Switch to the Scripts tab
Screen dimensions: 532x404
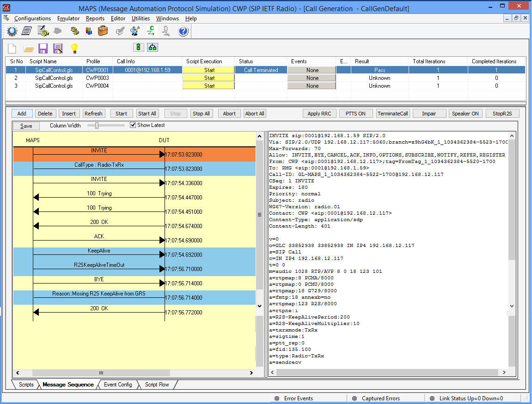click(x=26, y=385)
